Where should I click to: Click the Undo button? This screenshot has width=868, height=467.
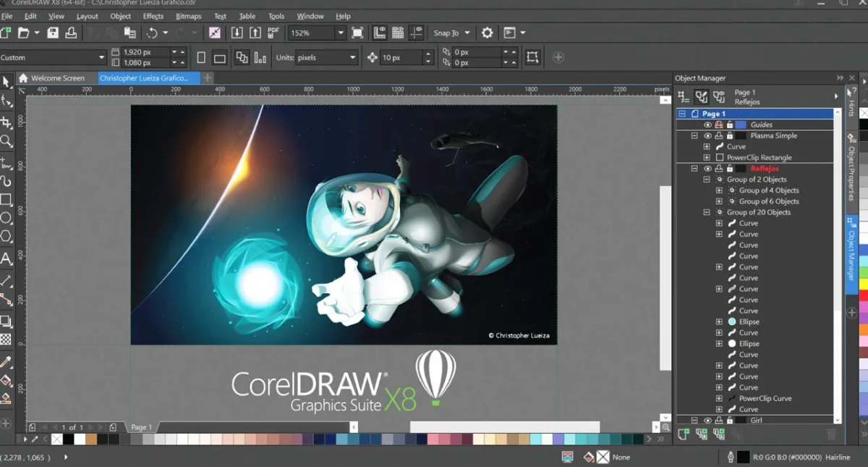tap(152, 33)
